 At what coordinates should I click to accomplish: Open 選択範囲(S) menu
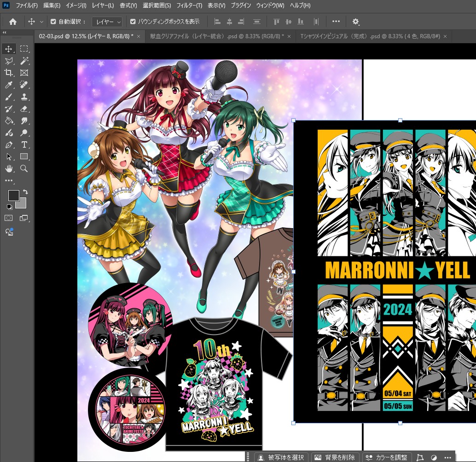(157, 6)
